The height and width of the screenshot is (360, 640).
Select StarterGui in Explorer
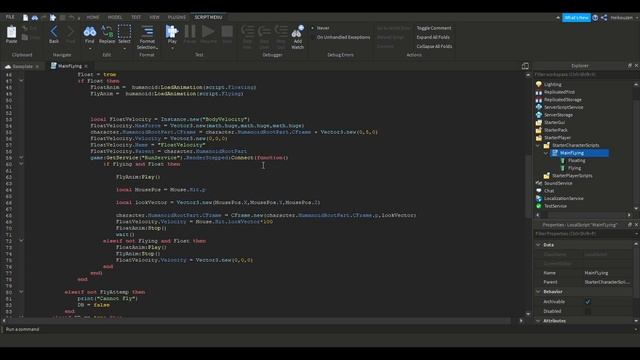pyautogui.click(x=554, y=122)
